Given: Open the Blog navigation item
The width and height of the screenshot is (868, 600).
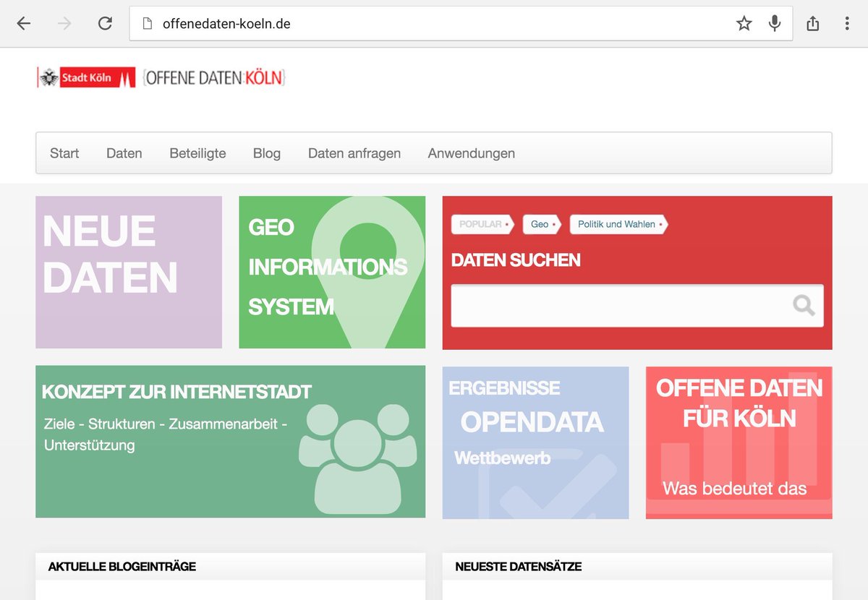Looking at the screenshot, I should tap(267, 153).
